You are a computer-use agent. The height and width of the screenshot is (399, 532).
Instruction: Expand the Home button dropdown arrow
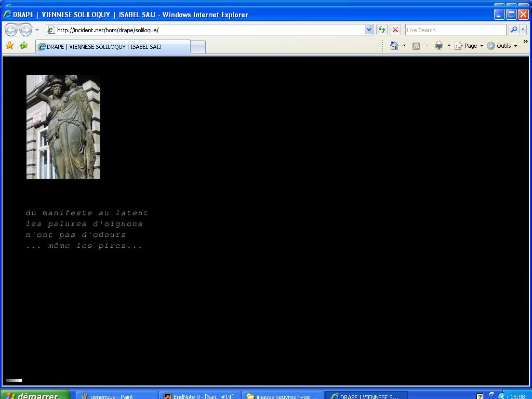click(x=404, y=46)
